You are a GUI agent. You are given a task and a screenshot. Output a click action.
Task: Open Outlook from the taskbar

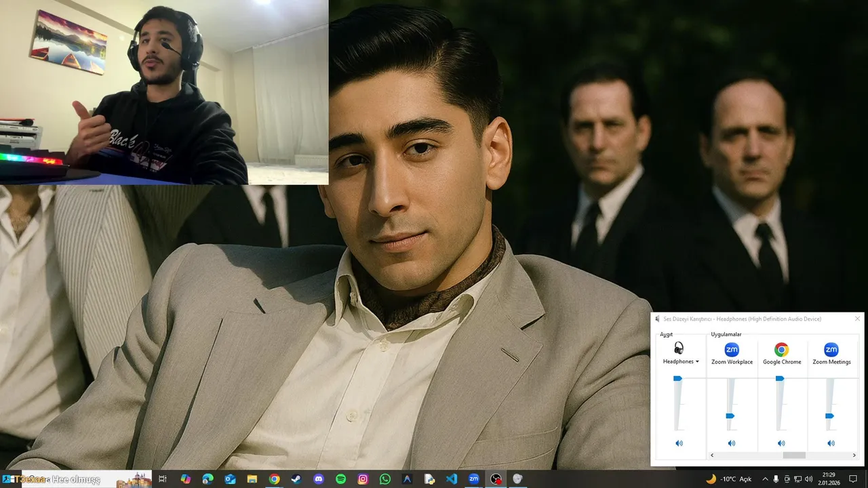230,479
